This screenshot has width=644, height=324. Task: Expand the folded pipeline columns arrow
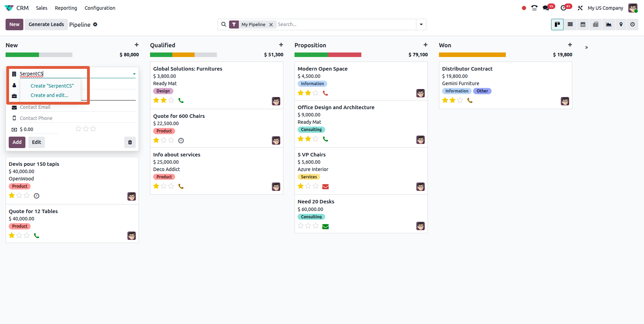(586, 47)
